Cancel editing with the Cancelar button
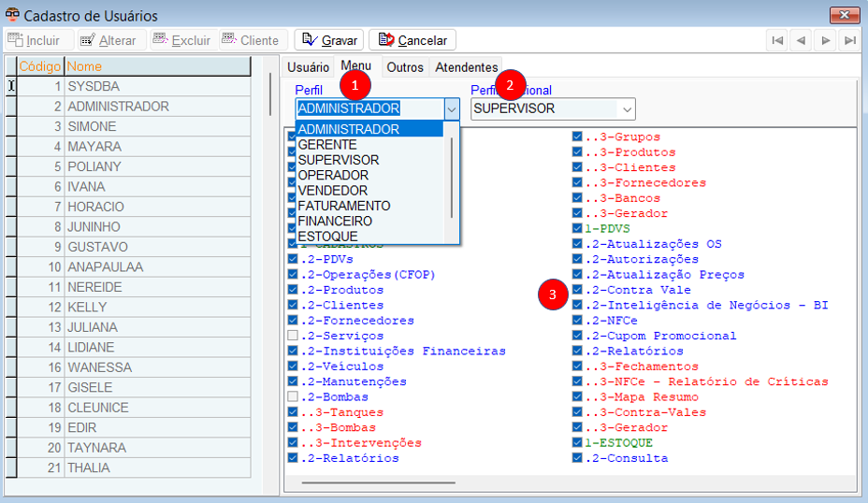868x503 pixels. point(412,40)
